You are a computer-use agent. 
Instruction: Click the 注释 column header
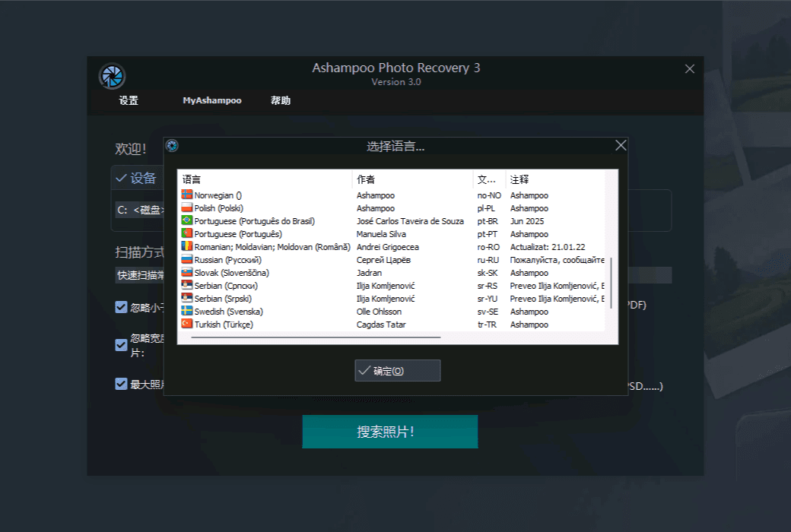pyautogui.click(x=555, y=179)
